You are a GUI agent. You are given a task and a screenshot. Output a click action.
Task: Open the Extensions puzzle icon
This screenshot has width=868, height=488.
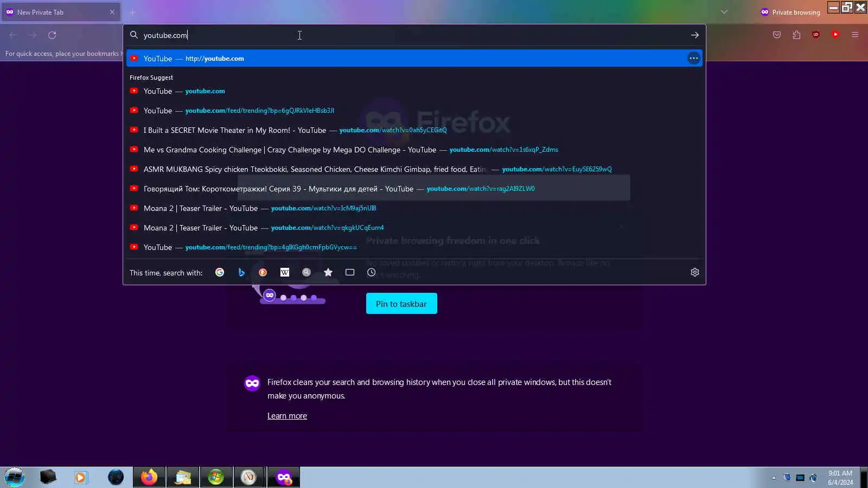pyautogui.click(x=796, y=35)
